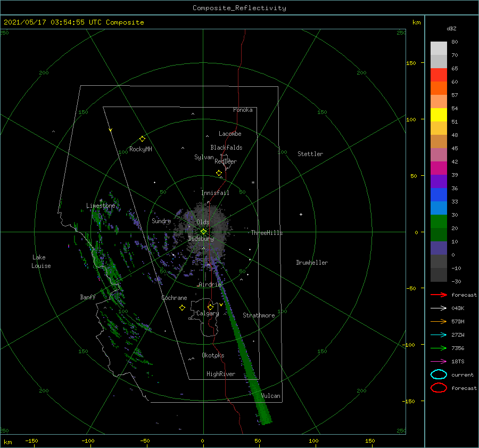Click yellow diamond marker beside RockyMH
This screenshot has height=448, width=479.
pos(142,139)
